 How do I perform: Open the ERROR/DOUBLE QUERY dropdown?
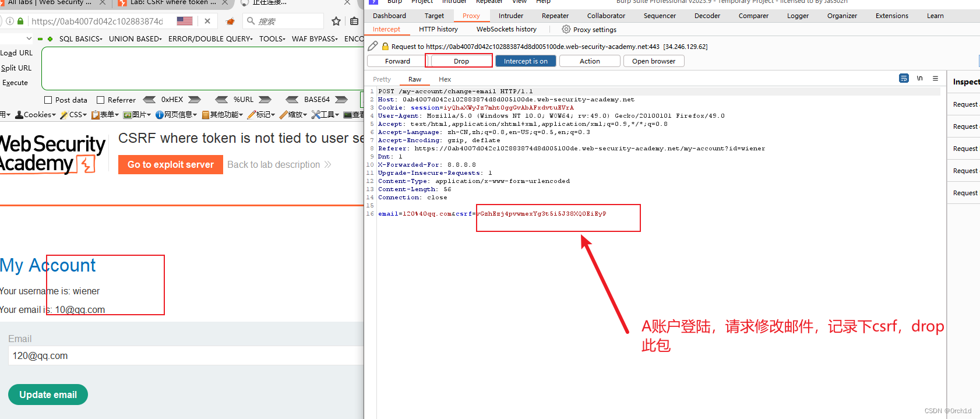pyautogui.click(x=210, y=39)
